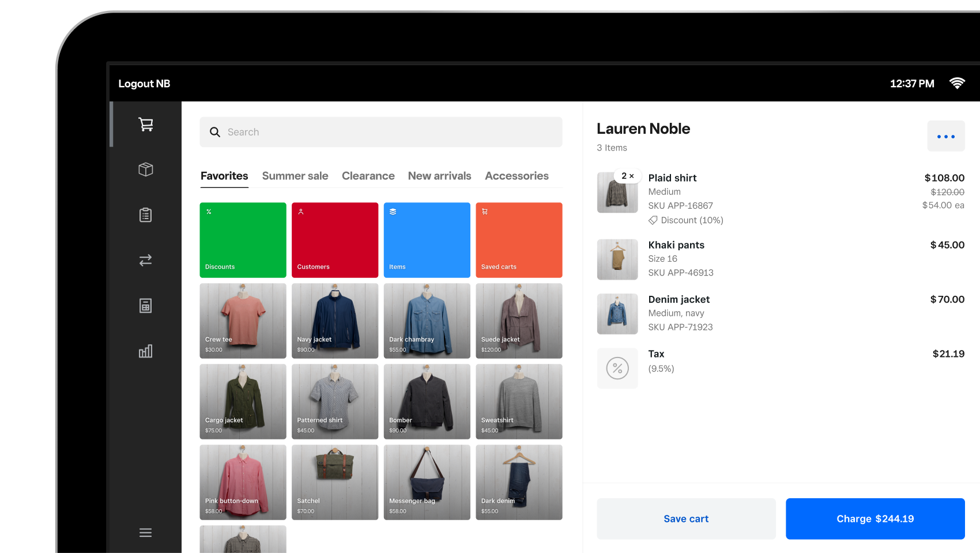Click inside the Search field

(x=346, y=132)
